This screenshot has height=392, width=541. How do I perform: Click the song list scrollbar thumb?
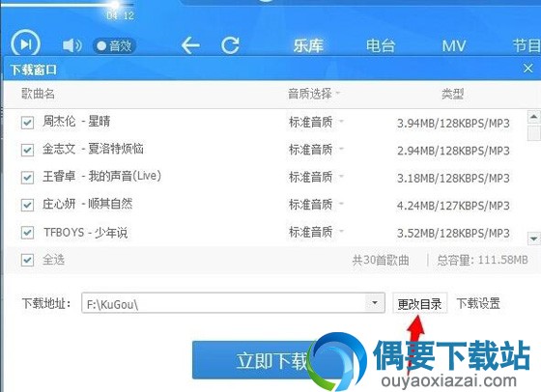click(x=534, y=132)
